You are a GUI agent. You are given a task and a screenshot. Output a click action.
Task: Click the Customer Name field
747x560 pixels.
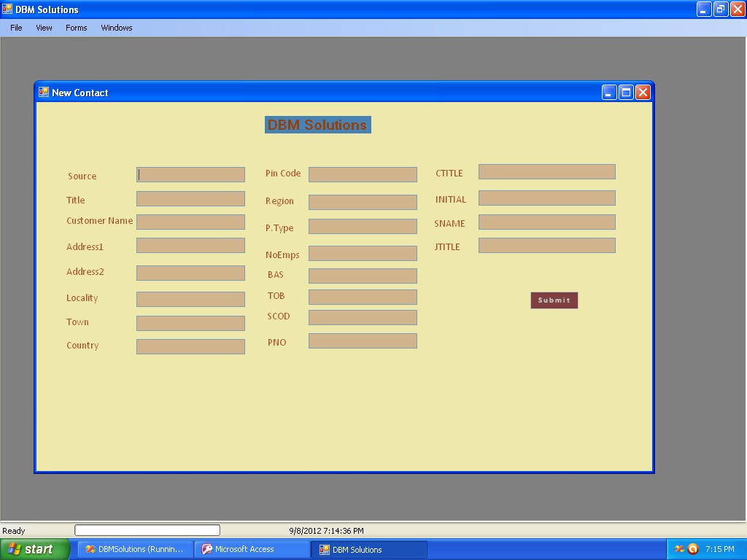[x=190, y=221]
